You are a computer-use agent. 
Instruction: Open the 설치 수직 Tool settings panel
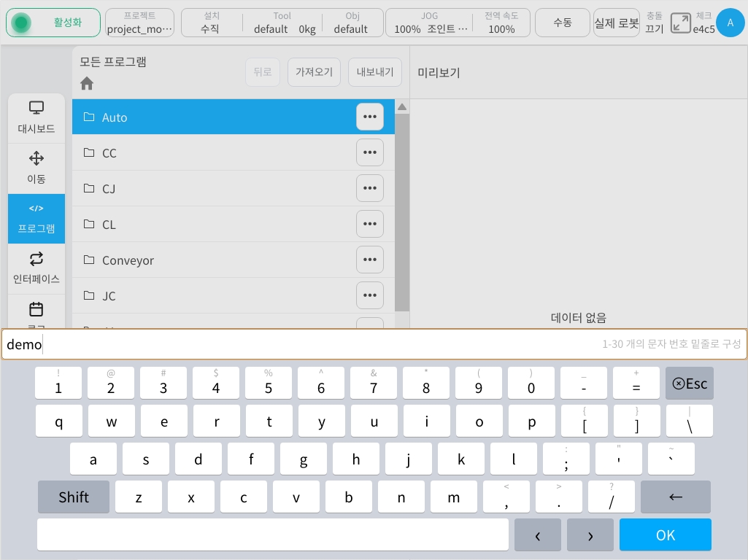tap(282, 23)
